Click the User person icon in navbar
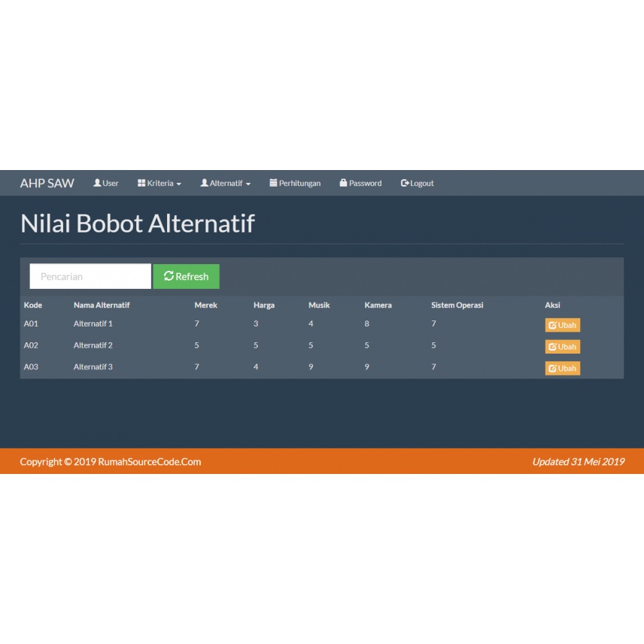644x644 pixels. [x=97, y=183]
